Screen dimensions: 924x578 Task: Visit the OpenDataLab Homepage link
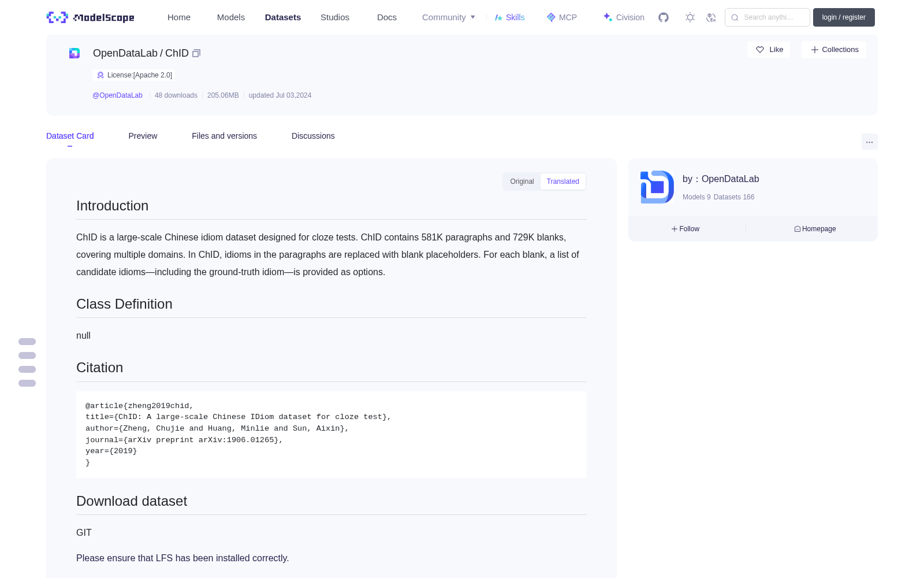[x=815, y=229]
